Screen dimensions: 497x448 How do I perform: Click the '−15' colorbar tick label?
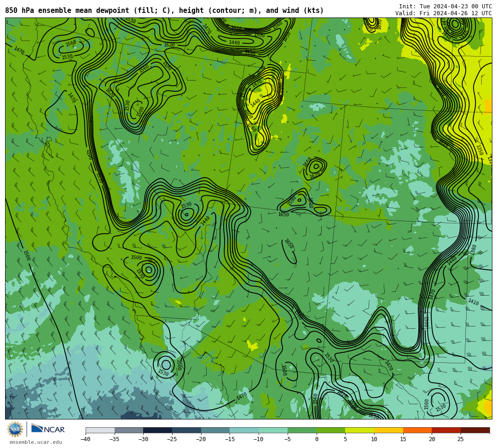[x=230, y=439]
